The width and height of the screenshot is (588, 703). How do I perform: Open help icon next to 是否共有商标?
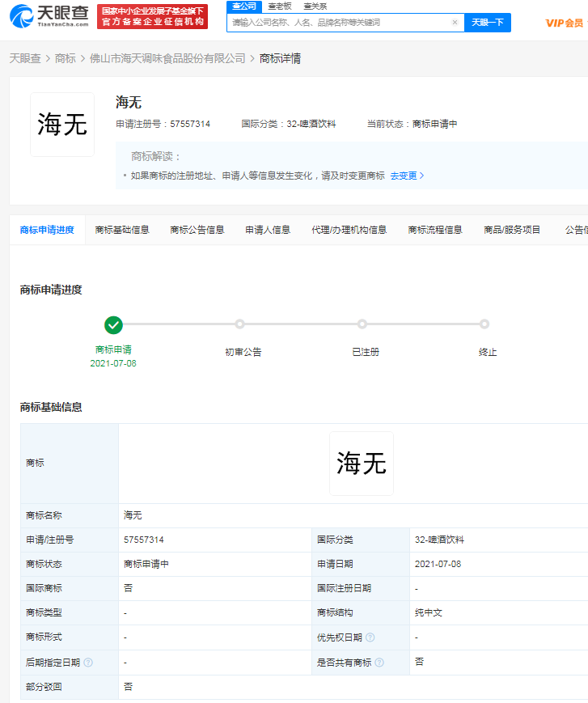[379, 663]
